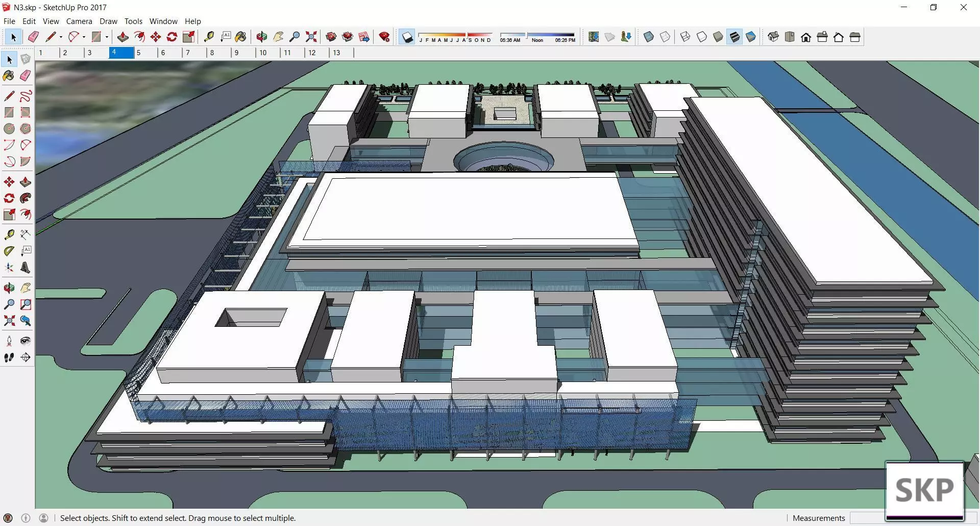Choose the Axes tool in the left toolbar

pyautogui.click(x=9, y=268)
